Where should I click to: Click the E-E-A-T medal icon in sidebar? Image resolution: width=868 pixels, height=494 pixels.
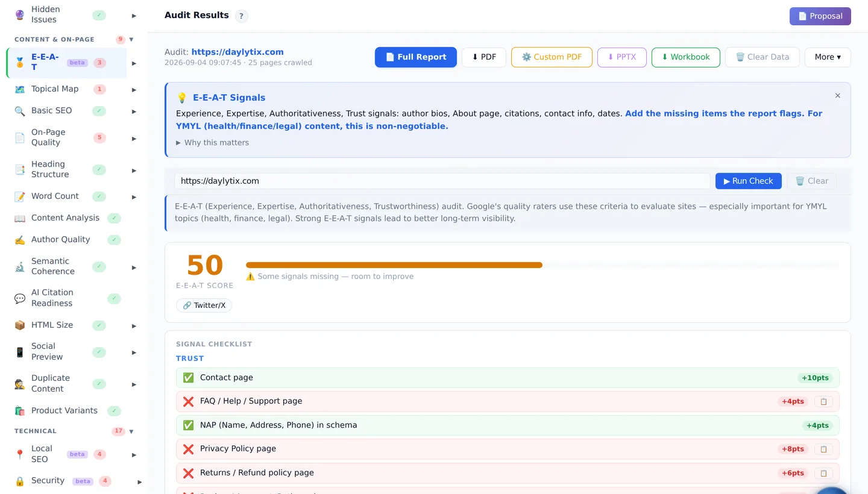click(x=20, y=62)
